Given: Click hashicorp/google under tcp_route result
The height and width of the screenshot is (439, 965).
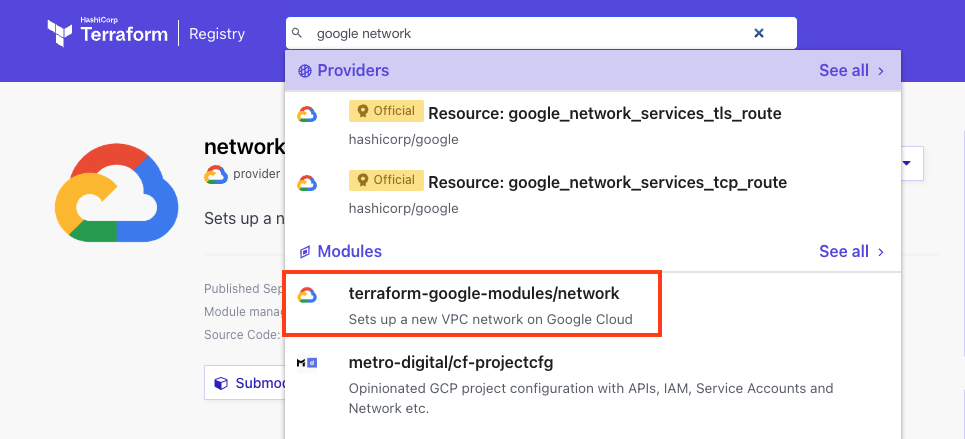Looking at the screenshot, I should tap(403, 209).
